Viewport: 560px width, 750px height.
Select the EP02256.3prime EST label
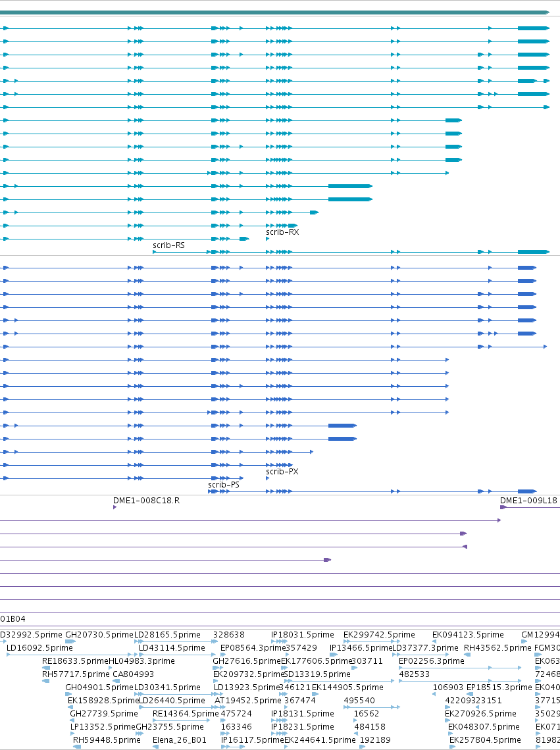click(432, 661)
